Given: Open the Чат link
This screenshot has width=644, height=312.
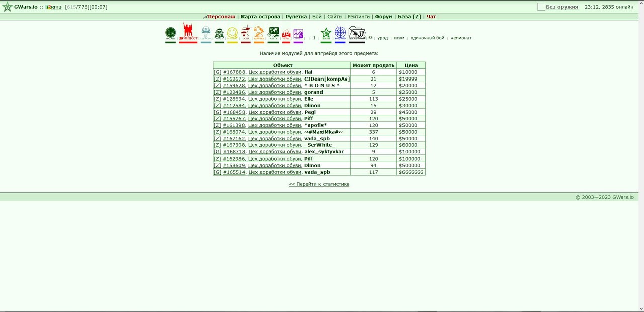Looking at the screenshot, I should tap(431, 17).
